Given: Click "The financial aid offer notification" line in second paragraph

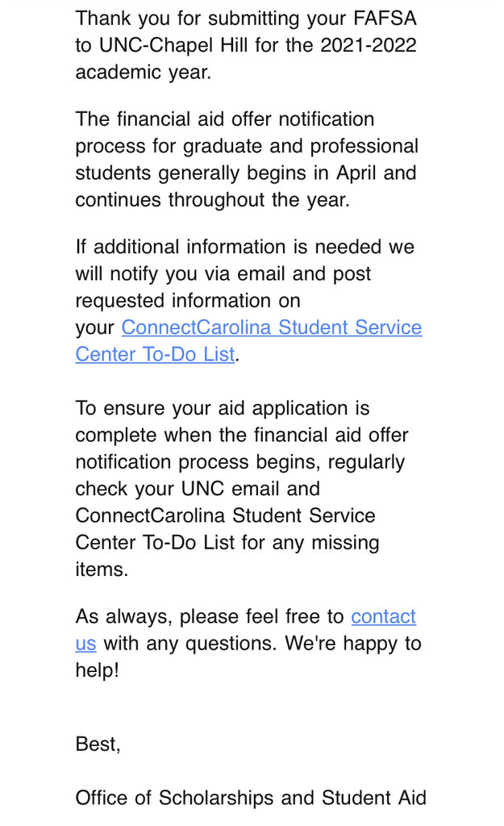Looking at the screenshot, I should point(224,119).
